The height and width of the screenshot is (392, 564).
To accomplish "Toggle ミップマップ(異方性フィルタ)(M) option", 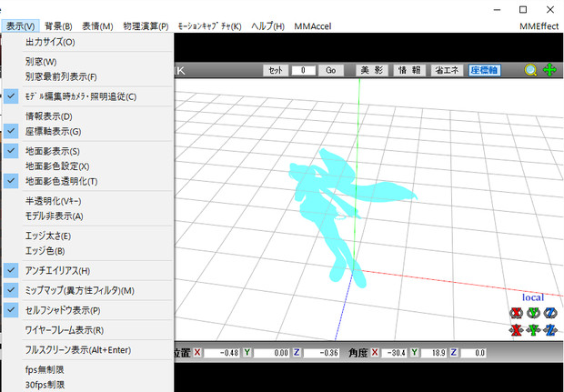I will [88, 290].
